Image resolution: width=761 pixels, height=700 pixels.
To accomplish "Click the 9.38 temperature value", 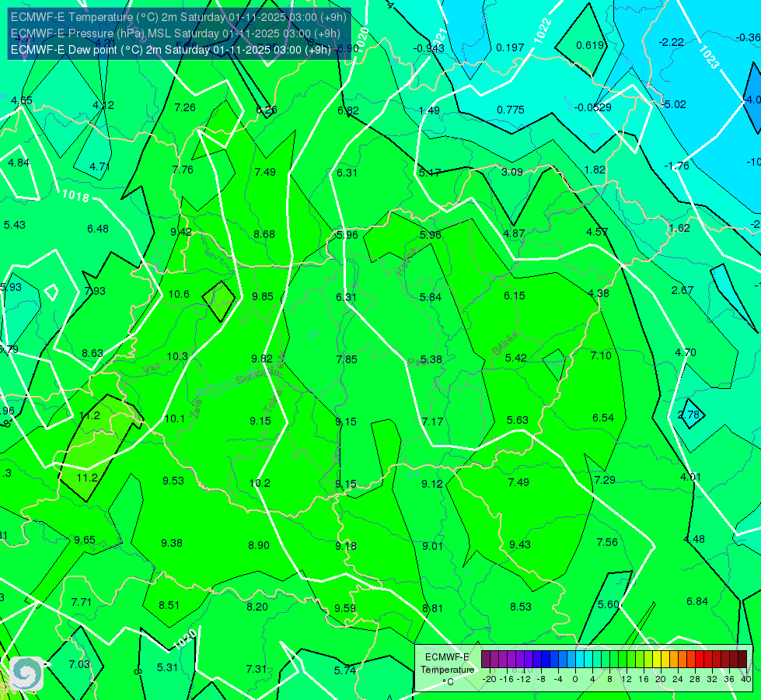I will (172, 543).
